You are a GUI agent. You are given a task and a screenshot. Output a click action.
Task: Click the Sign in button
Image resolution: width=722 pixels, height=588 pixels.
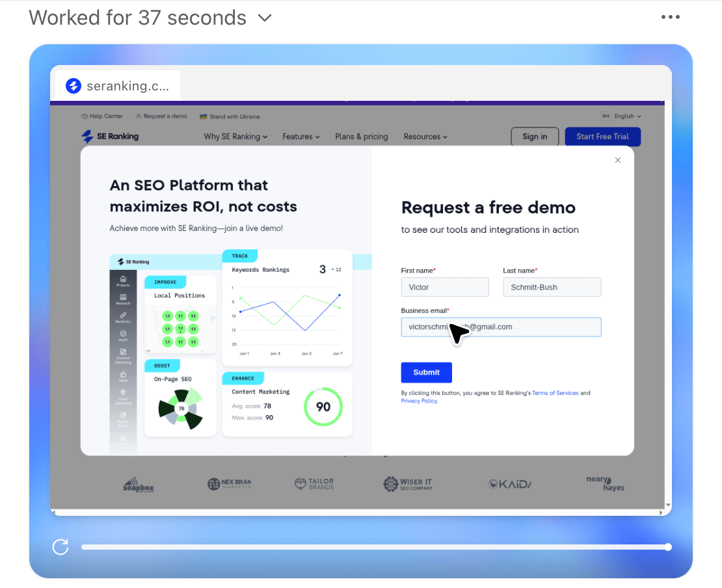tap(535, 137)
